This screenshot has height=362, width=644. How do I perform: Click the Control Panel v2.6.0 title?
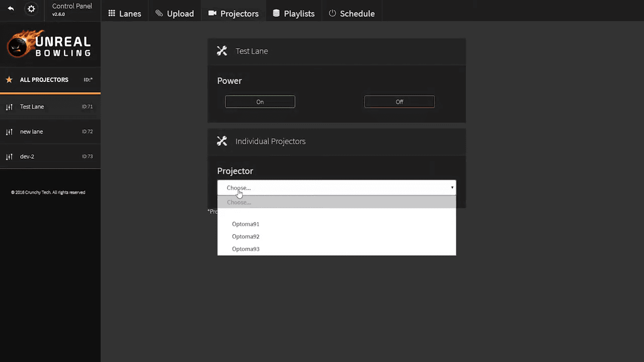pyautogui.click(x=72, y=10)
